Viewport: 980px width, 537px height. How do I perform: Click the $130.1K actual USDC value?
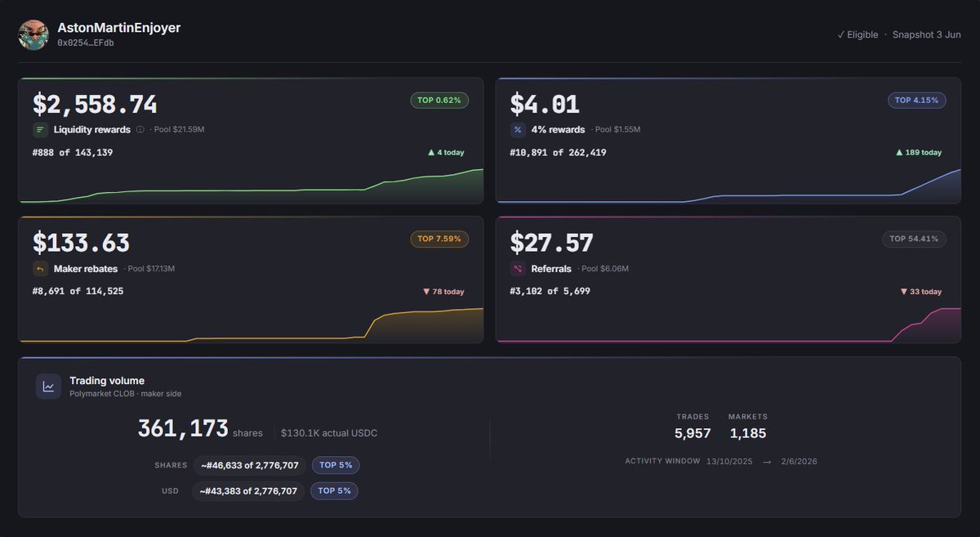click(329, 433)
